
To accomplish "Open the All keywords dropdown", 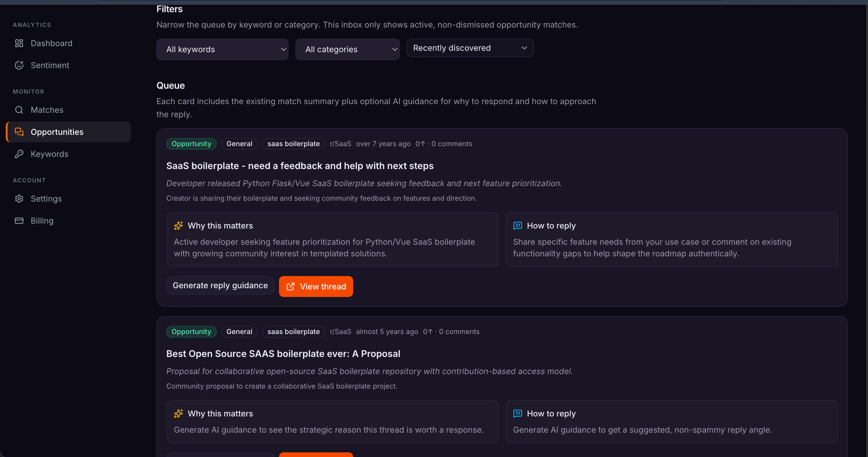I will coord(223,49).
